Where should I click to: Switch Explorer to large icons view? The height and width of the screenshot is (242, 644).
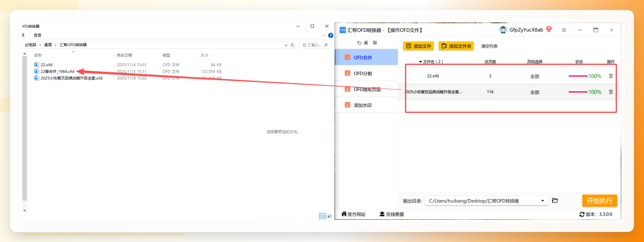coord(329,216)
